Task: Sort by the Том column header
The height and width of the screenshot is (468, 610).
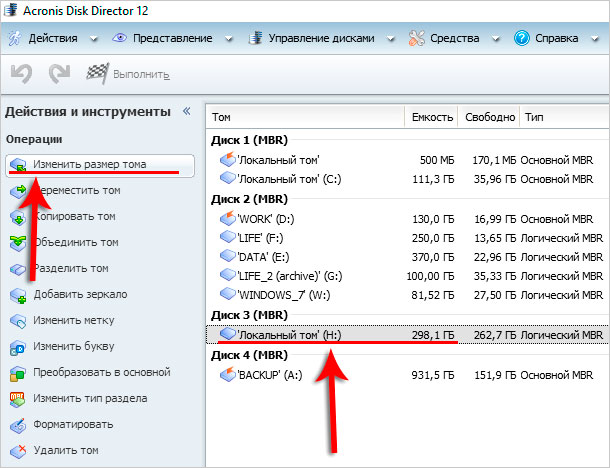Action: [305, 117]
